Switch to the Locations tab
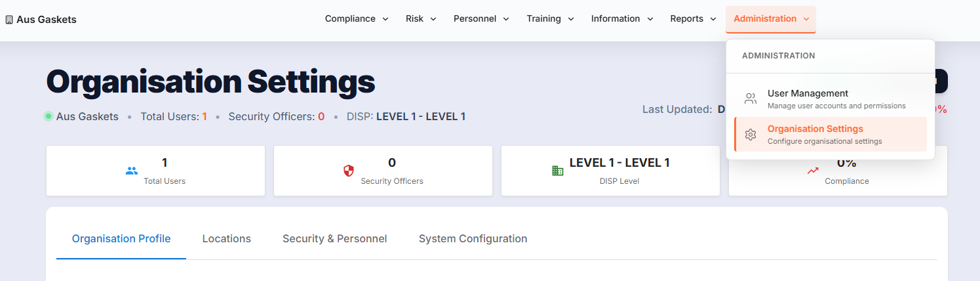The width and height of the screenshot is (980, 281). tap(227, 239)
